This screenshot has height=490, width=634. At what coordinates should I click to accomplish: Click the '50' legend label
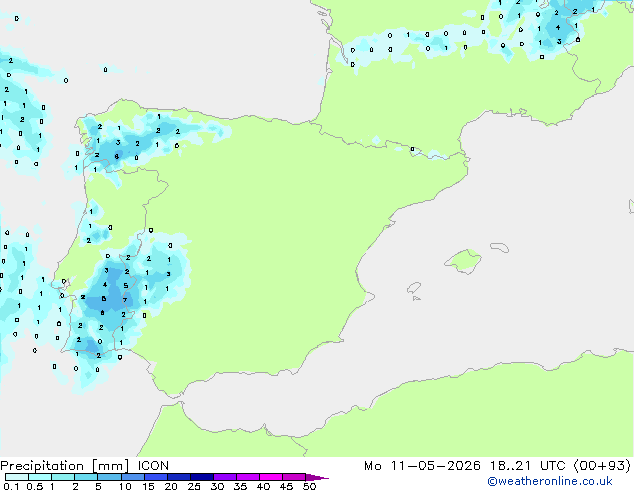(309, 486)
